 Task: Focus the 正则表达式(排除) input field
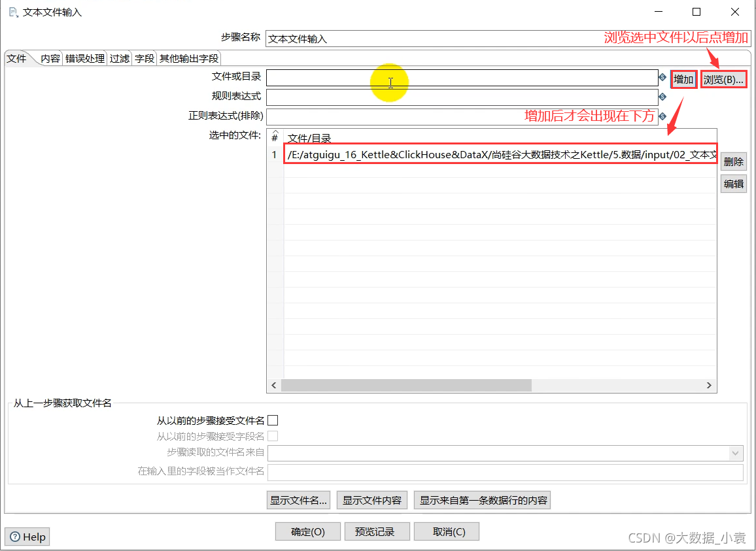point(462,116)
